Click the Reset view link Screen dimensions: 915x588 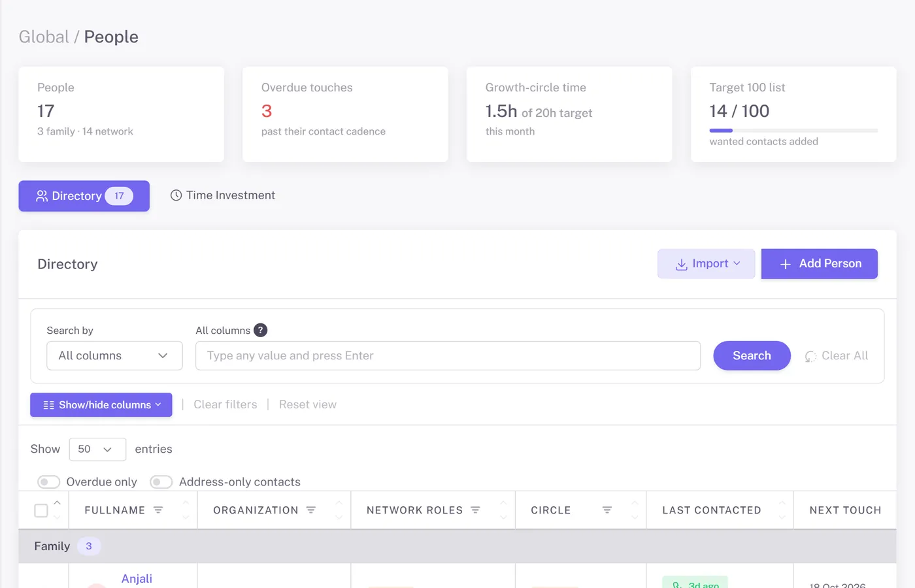(x=308, y=404)
